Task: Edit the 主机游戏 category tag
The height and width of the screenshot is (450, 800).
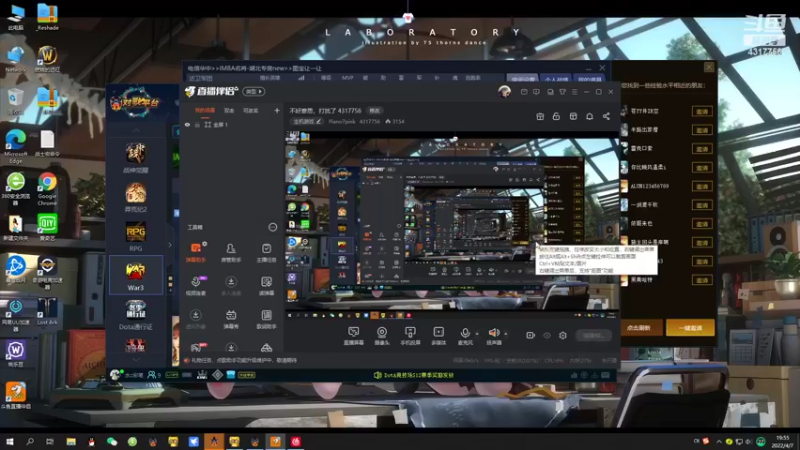Action: click(307, 121)
